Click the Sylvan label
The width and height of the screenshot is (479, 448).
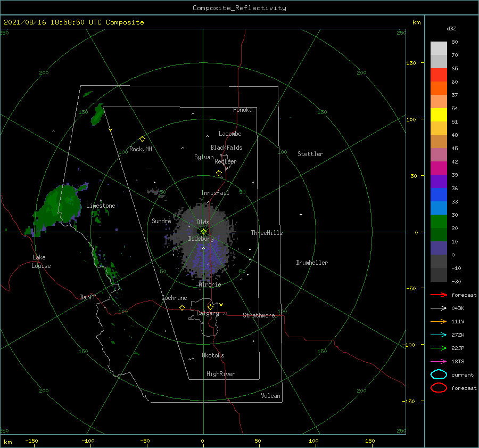(x=204, y=157)
